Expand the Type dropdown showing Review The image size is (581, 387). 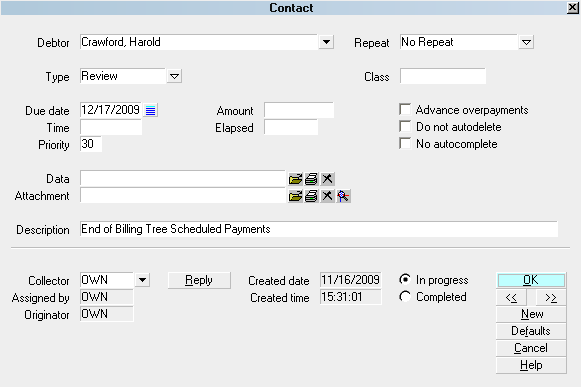(174, 76)
